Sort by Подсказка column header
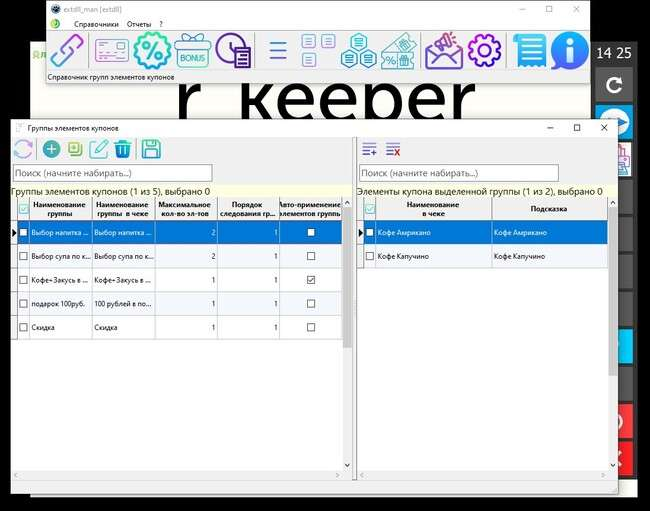Screen dimensions: 650x511 pyautogui.click(x=549, y=208)
